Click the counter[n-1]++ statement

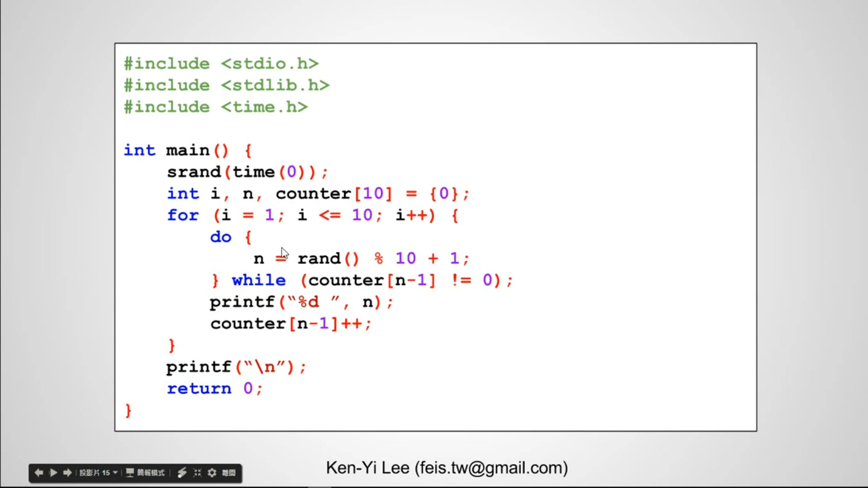290,324
